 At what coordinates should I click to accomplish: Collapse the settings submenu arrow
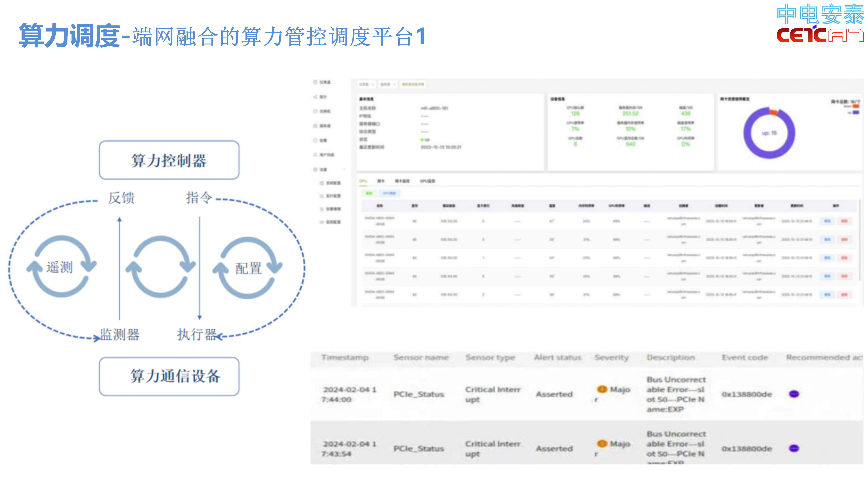point(344,169)
